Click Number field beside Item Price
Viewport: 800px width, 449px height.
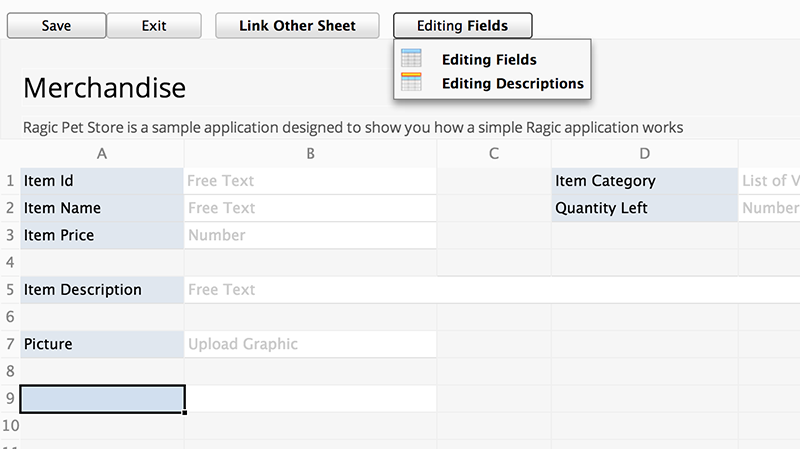coord(310,235)
